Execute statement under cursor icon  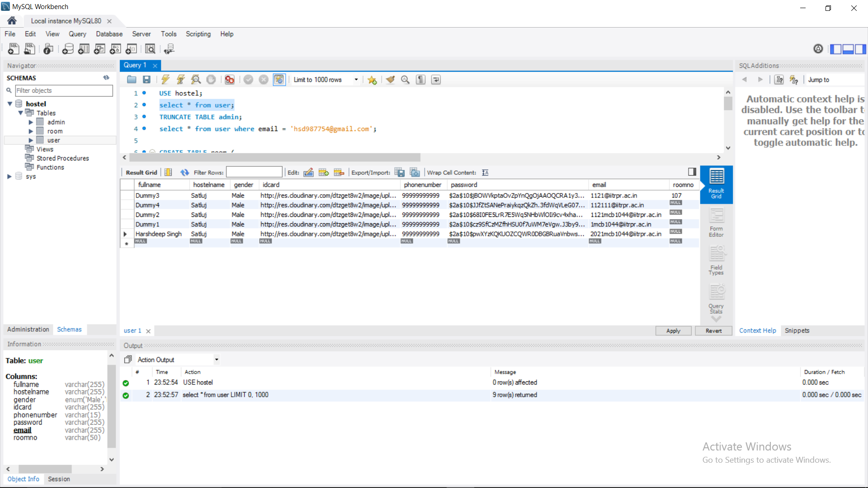(180, 80)
